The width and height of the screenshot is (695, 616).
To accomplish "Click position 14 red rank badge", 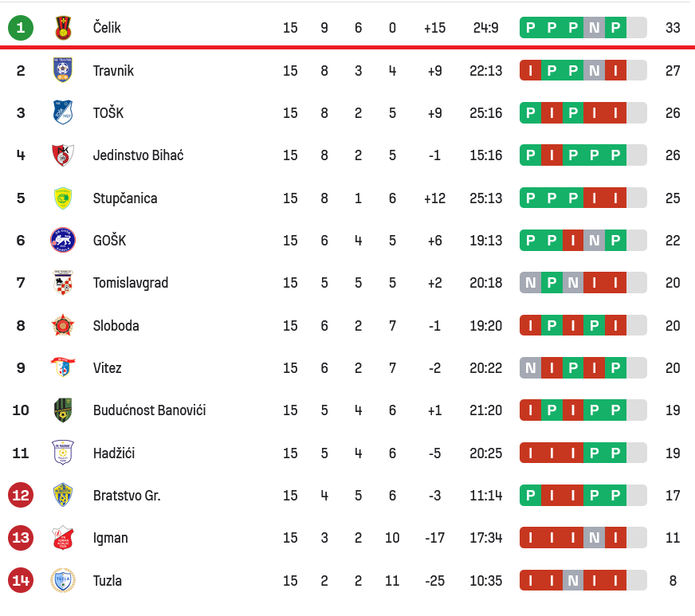I will click(21, 580).
